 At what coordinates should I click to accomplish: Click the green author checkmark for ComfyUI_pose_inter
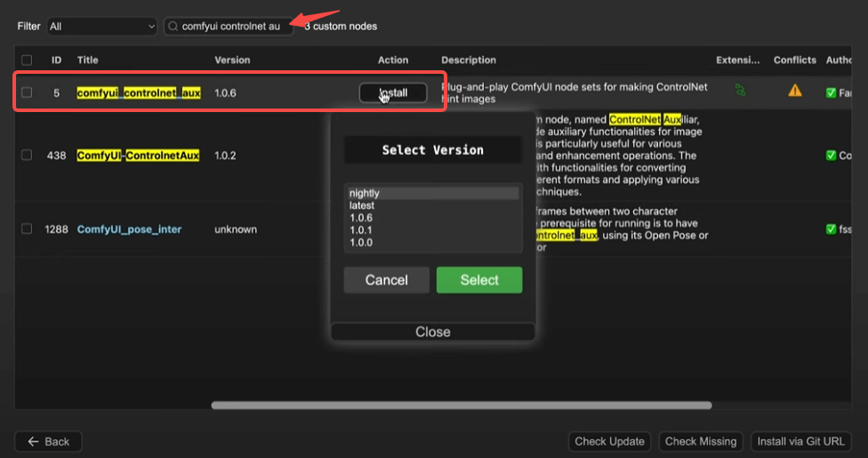pyautogui.click(x=831, y=229)
